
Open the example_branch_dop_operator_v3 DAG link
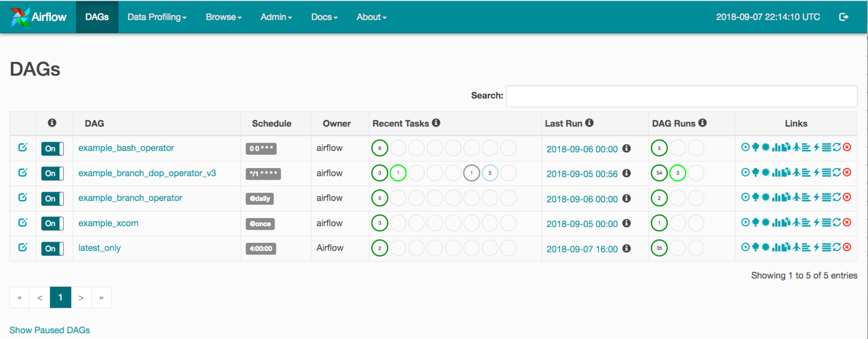pos(147,173)
